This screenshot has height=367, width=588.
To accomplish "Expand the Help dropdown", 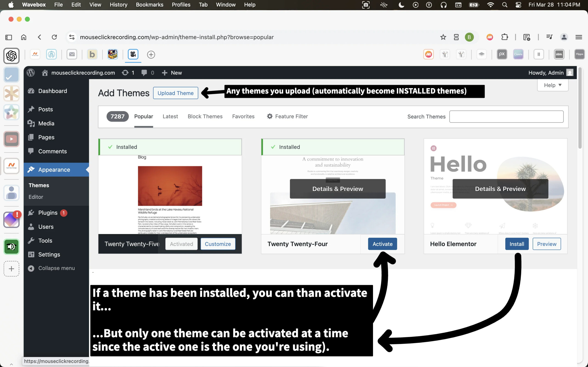I will 553,85.
